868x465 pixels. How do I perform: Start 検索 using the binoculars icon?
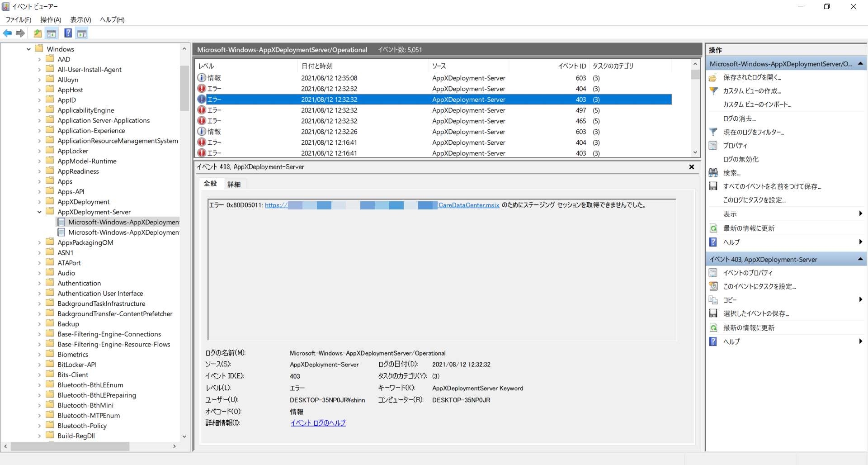[713, 172]
